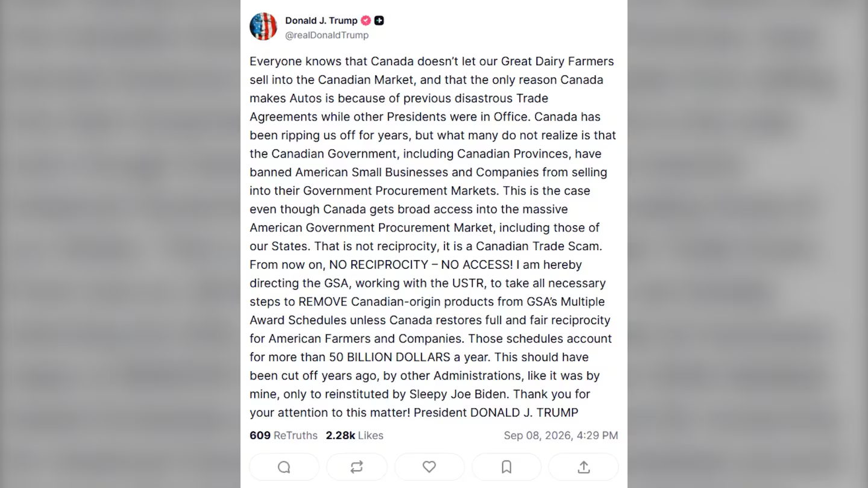This screenshot has width=868, height=488.
Task: Click blurred background left of the post
Action: point(121,244)
